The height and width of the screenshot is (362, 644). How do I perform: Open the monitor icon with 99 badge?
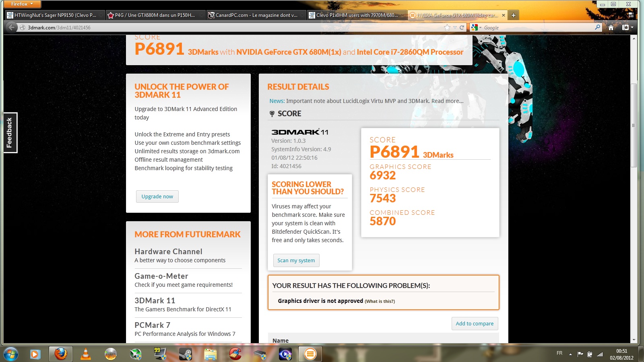160,354
